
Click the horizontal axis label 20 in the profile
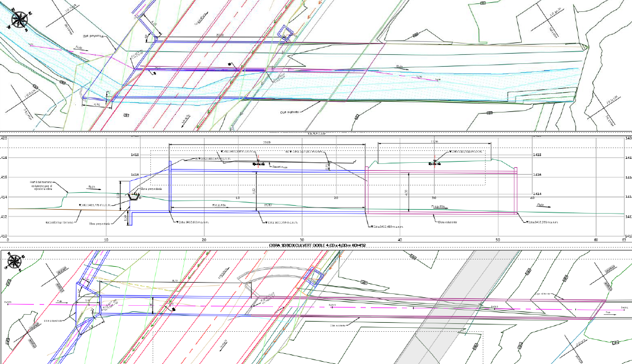pos(204,240)
